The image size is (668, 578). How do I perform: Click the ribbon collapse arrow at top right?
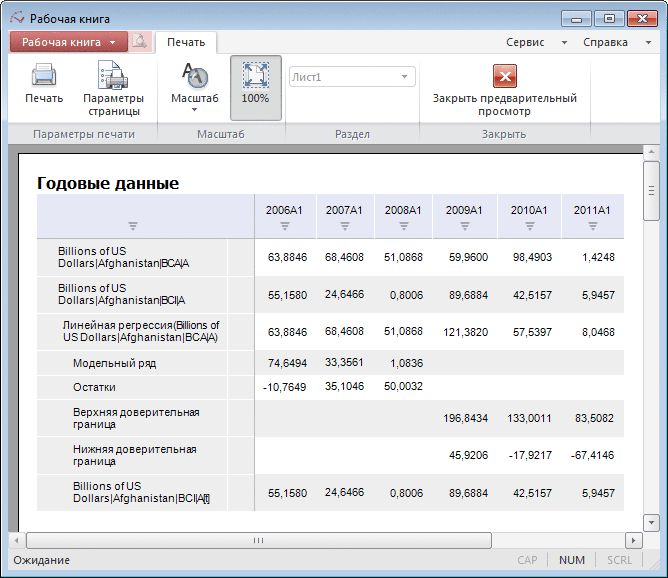click(649, 42)
